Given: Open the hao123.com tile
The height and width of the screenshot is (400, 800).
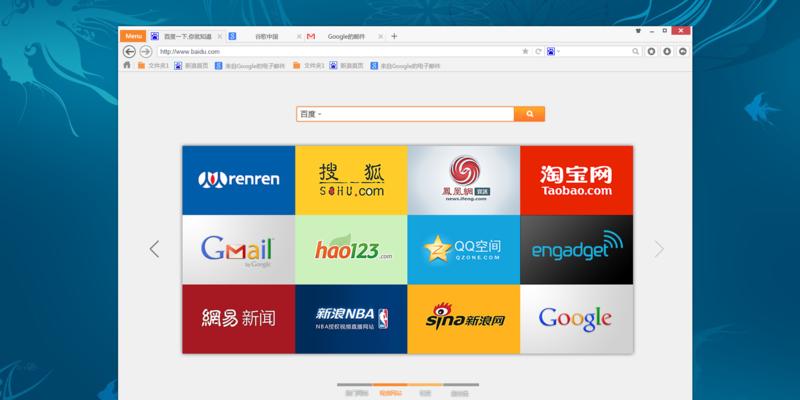Looking at the screenshot, I should pos(352,249).
